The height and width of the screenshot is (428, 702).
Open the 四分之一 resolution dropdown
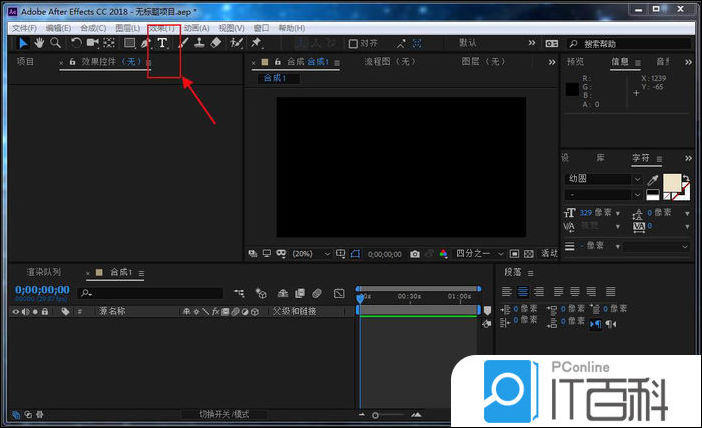pos(480,254)
